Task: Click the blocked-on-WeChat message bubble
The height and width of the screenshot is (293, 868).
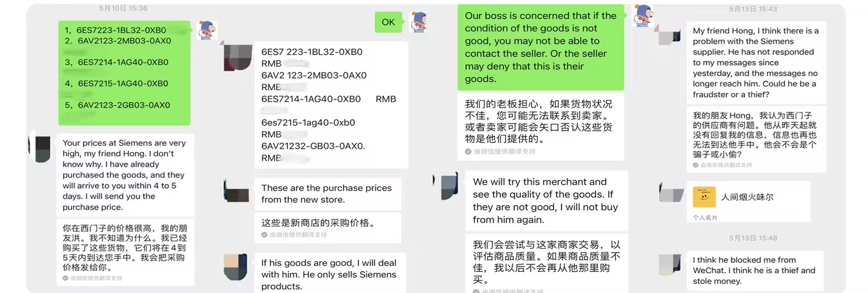Action: click(x=754, y=270)
